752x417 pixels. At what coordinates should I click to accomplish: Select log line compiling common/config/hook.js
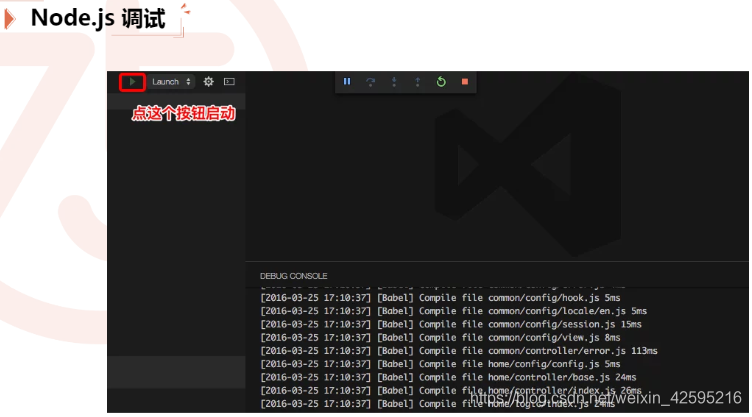[x=440, y=298]
